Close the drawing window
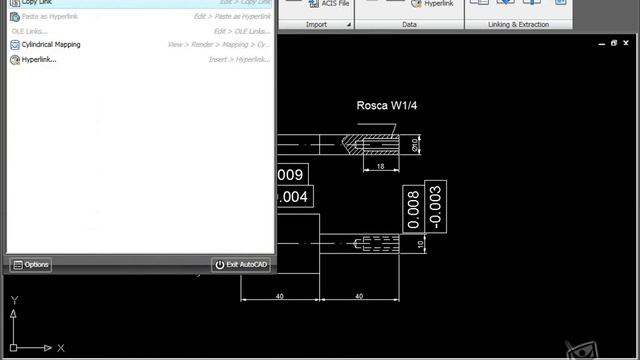640x360 pixels. pos(626,43)
